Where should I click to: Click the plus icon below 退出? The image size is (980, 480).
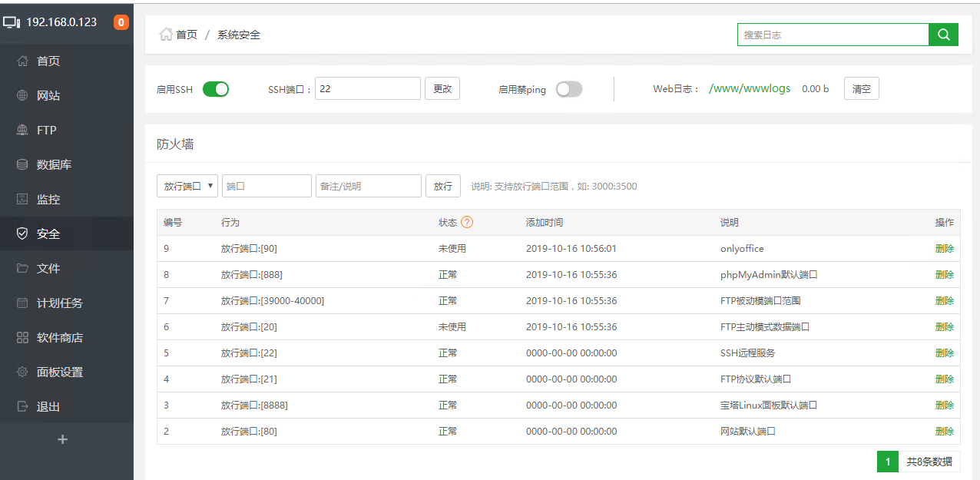tap(61, 439)
